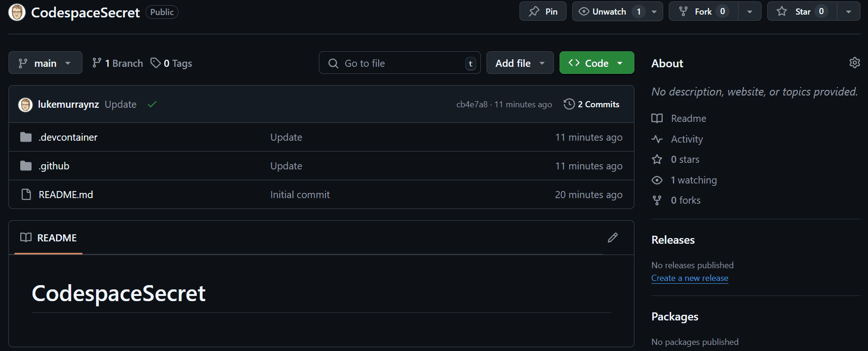Screen dimensions: 868x351
Task: Click the .github folder icon
Action: point(26,166)
